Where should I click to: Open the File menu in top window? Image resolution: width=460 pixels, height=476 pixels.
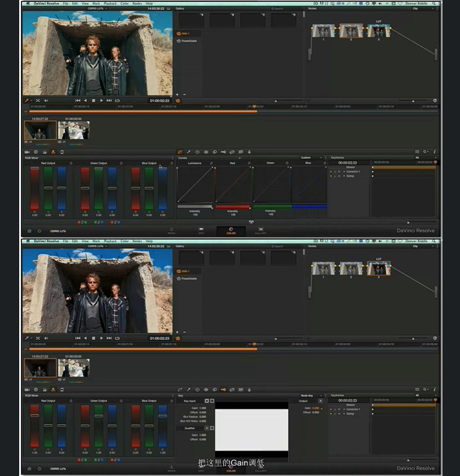coord(66,3)
